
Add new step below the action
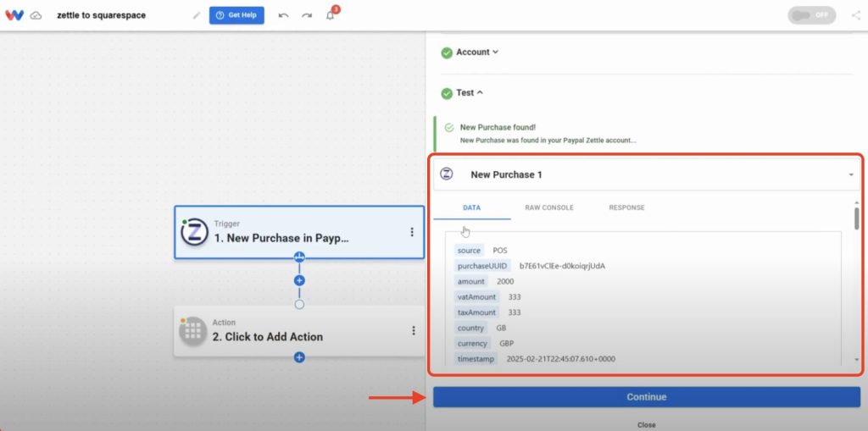(x=299, y=357)
